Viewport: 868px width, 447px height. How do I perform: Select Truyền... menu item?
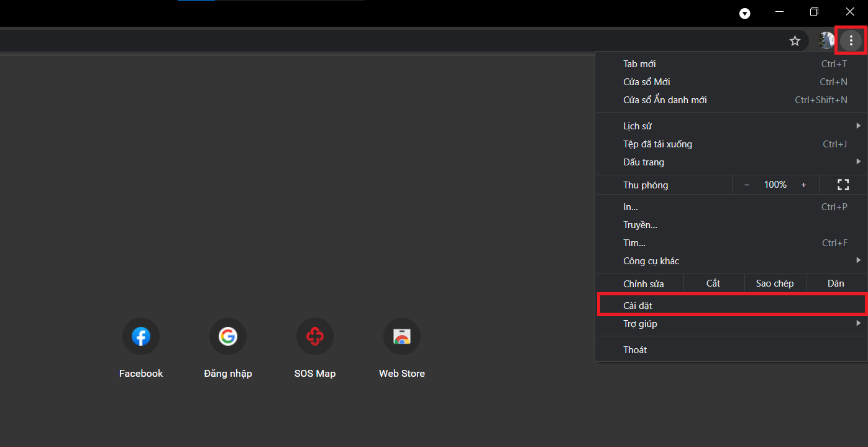tap(731, 225)
